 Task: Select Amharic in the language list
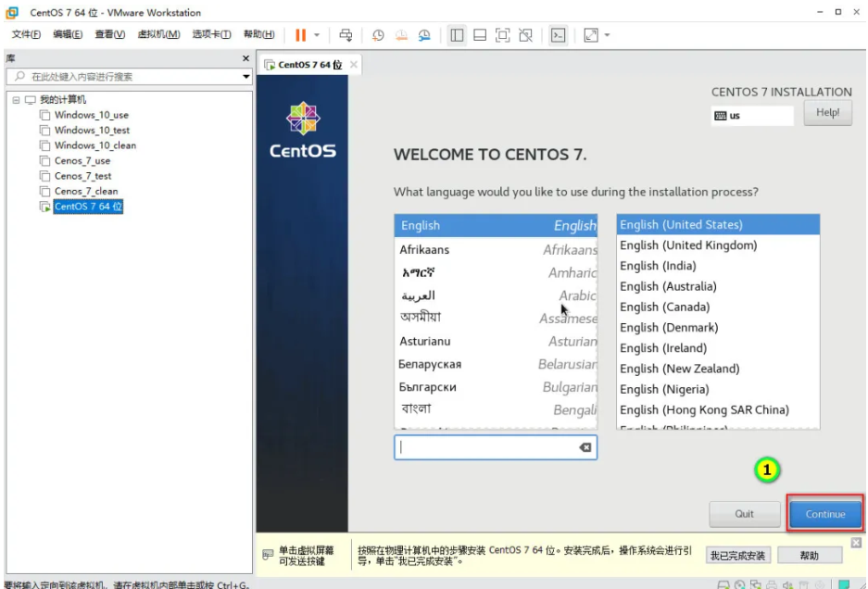click(496, 273)
